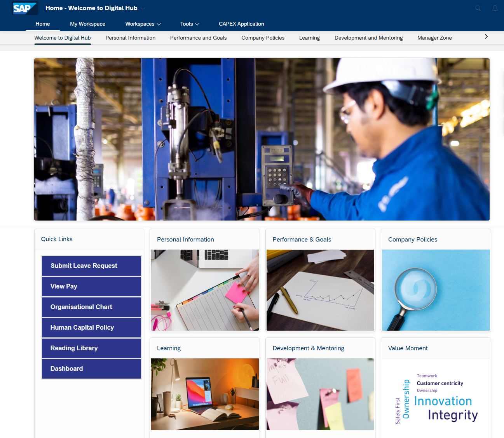Open the Performance & Goals chart thumbnail
Image resolution: width=504 pixels, height=438 pixels.
pyautogui.click(x=320, y=290)
